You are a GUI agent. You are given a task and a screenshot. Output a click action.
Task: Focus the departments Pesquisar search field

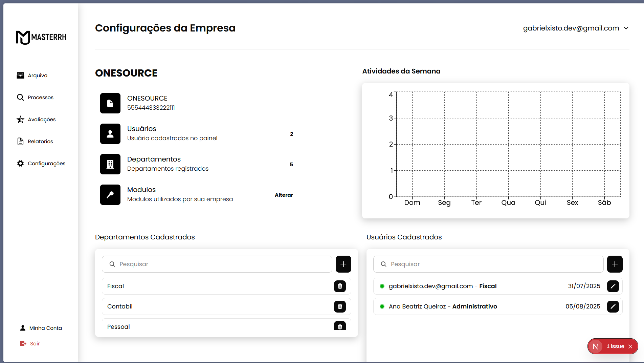(217, 264)
